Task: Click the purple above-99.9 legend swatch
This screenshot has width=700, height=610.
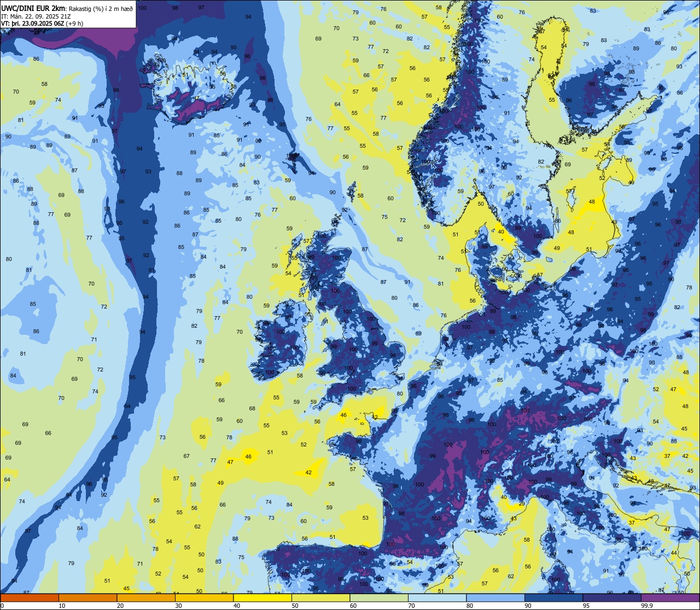Action: (x=670, y=597)
